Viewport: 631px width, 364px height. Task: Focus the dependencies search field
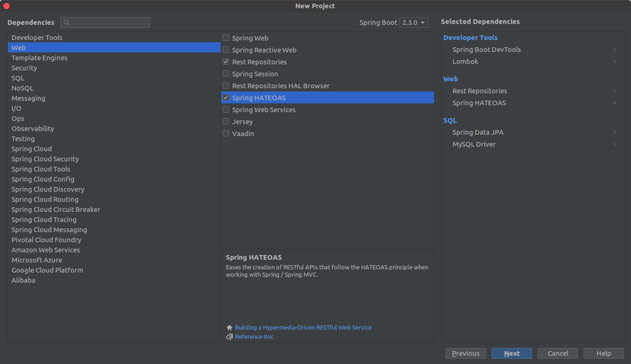[105, 23]
